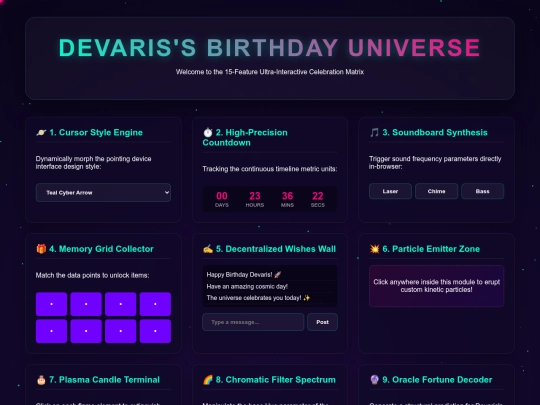Trigger the Laser sound button

(390, 191)
